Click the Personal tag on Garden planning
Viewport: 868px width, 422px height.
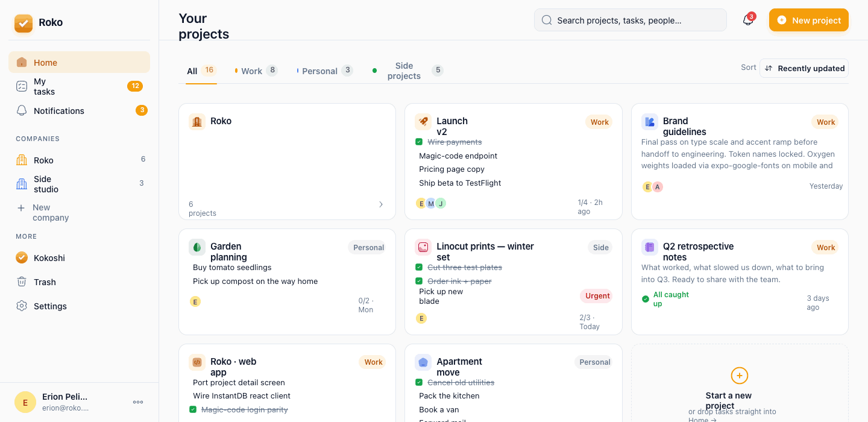[367, 247]
